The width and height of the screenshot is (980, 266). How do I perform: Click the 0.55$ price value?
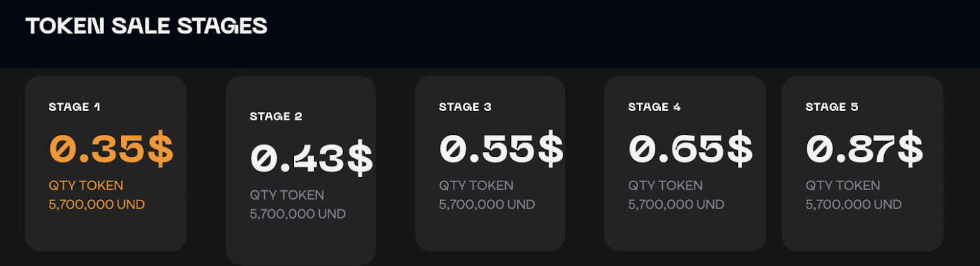point(501,149)
